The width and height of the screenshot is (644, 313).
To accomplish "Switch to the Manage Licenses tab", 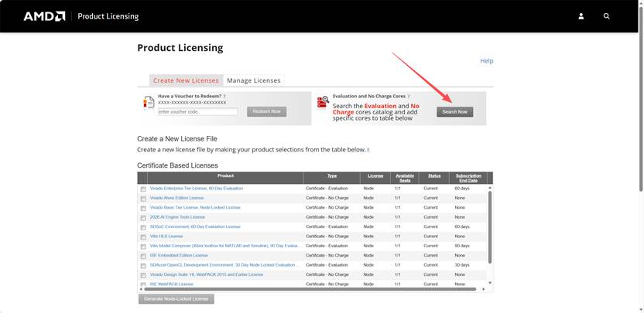I will [254, 80].
